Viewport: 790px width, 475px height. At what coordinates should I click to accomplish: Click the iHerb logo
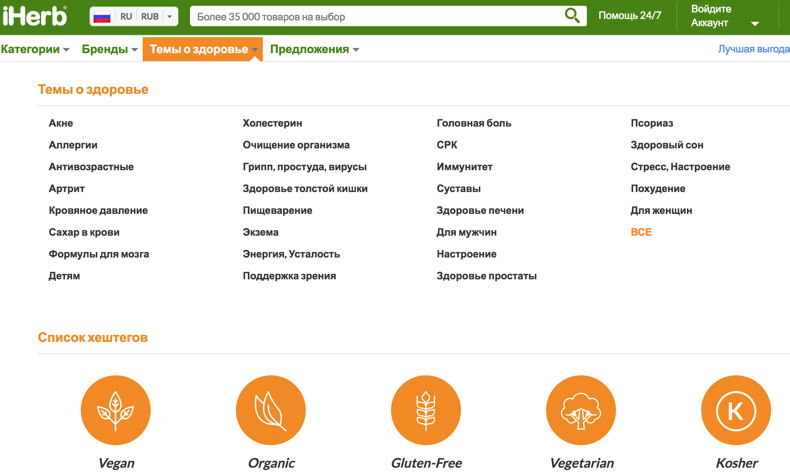tap(34, 16)
